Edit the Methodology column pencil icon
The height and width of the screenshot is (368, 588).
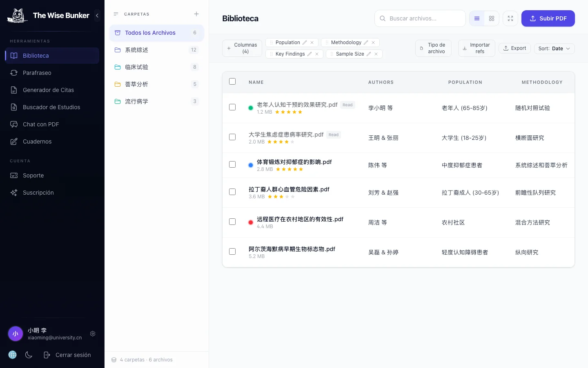coord(366,43)
